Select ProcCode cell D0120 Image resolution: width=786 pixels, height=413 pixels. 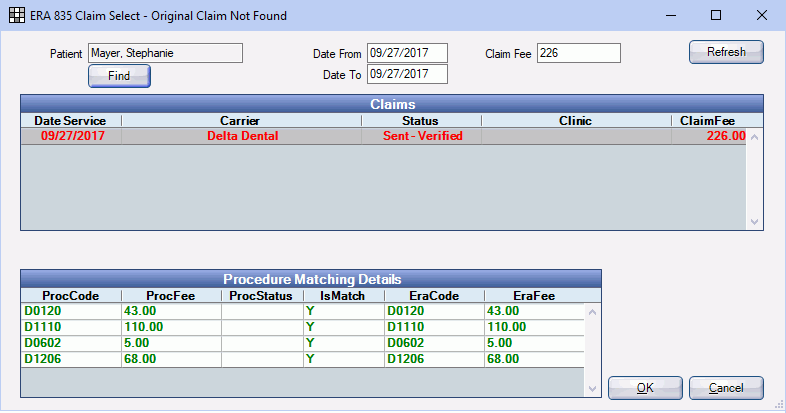71,311
